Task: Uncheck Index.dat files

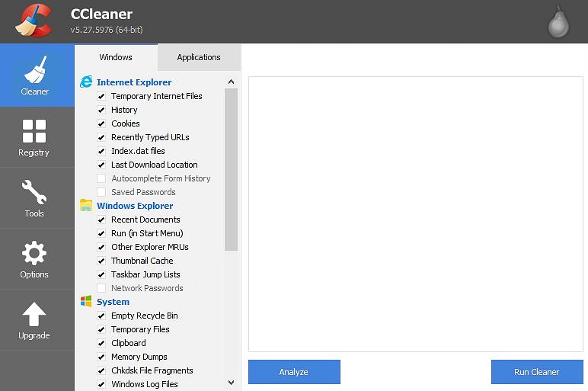Action: coord(101,151)
